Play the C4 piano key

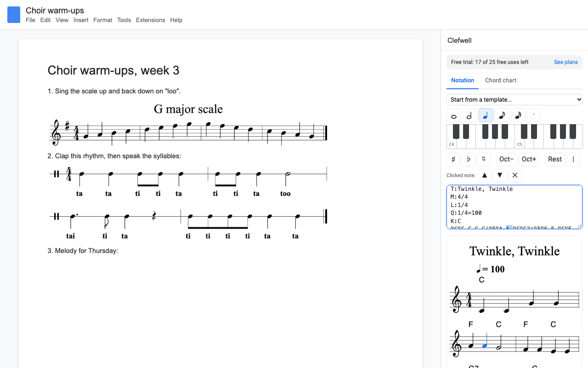(452, 144)
